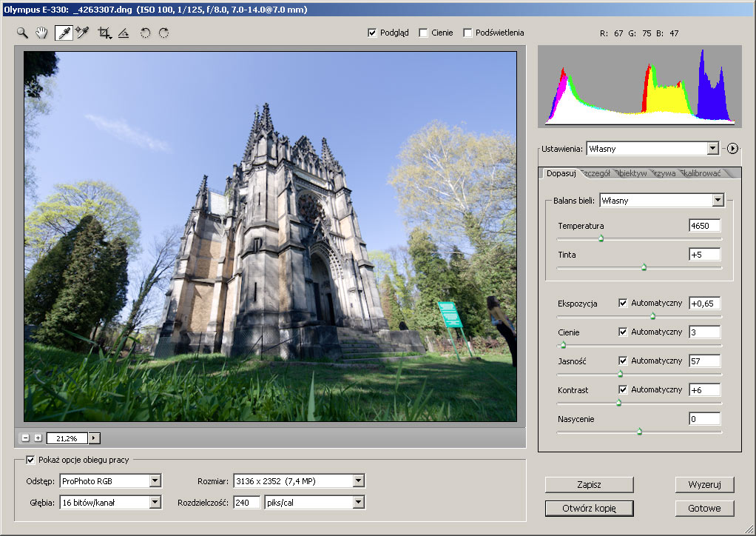Enable the Podświetlenia clipping checkbox
756x536 pixels.
(x=468, y=33)
